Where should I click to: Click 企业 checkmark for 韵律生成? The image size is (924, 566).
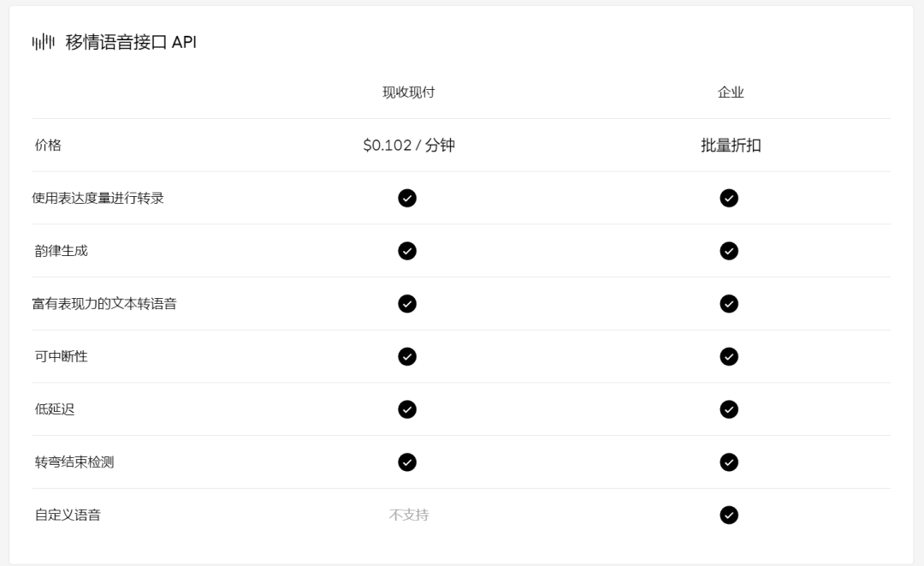pos(729,251)
